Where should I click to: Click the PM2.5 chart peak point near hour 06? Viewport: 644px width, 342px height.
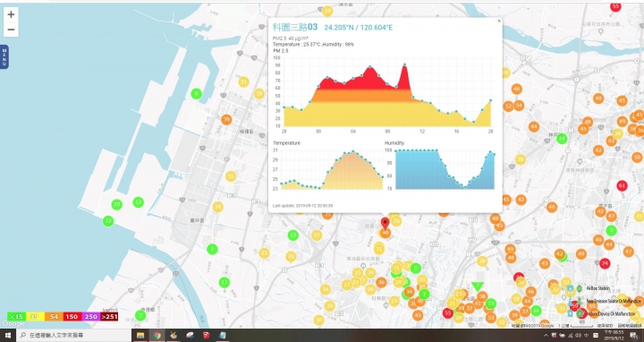370,66
